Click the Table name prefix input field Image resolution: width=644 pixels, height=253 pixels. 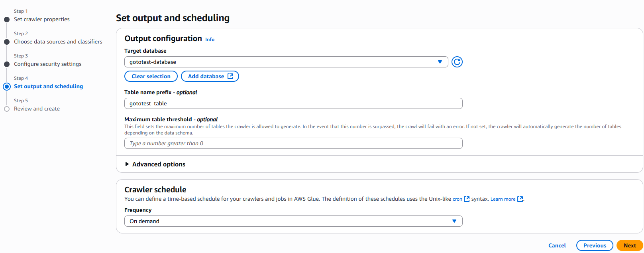point(293,103)
